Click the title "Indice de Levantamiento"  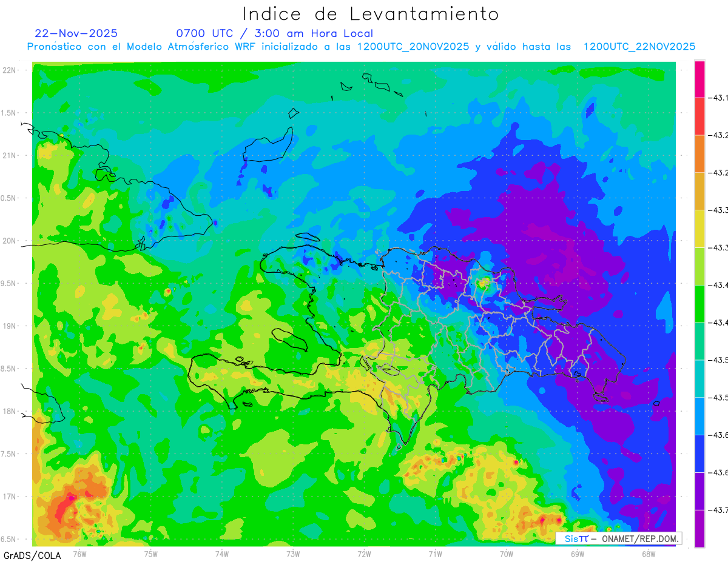[371, 14]
